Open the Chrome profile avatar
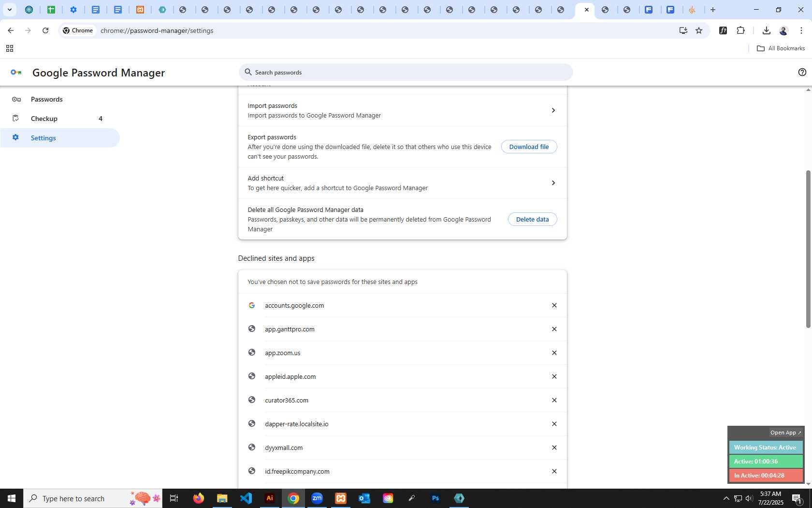812x508 pixels. [x=783, y=30]
